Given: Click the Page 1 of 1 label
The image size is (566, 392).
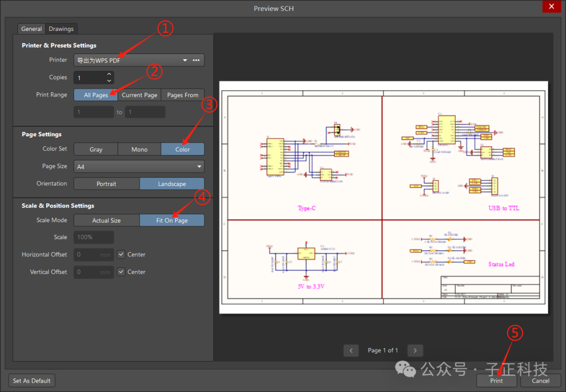Looking at the screenshot, I should [383, 350].
